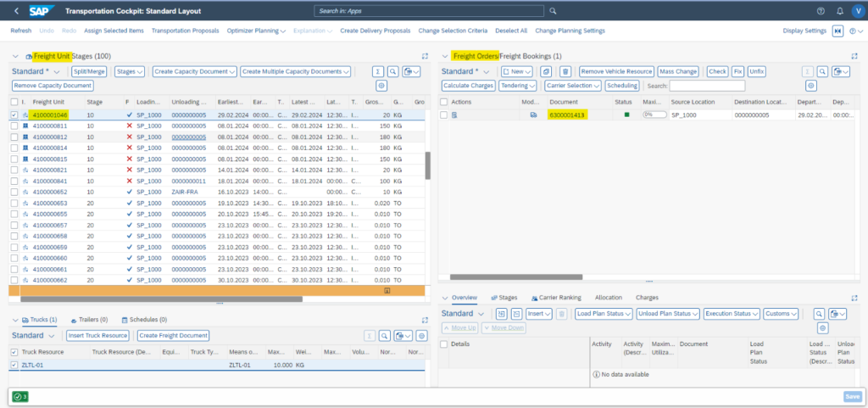This screenshot has height=408, width=868.
Task: Toggle checkbox for truck resource ZLTL-01
Action: (x=14, y=365)
